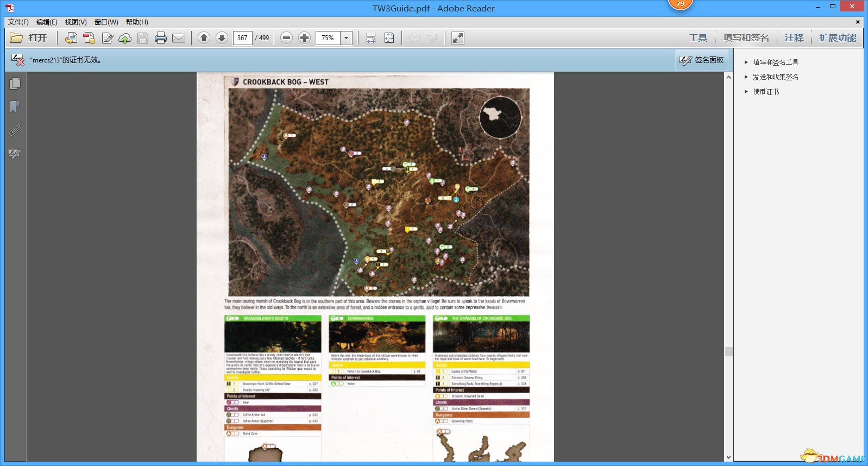Click the vertical scrollbar thumb
The height and width of the screenshot is (466, 868).
click(728, 351)
